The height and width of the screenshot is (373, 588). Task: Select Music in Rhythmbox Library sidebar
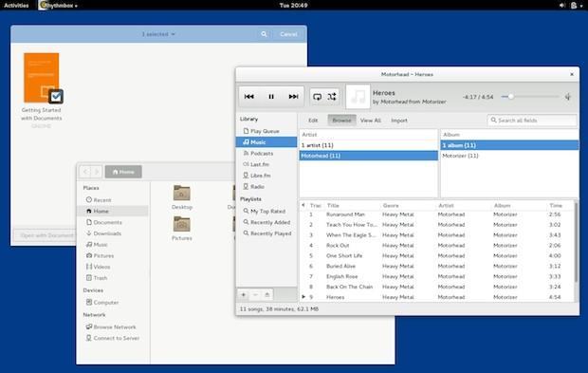[266, 141]
